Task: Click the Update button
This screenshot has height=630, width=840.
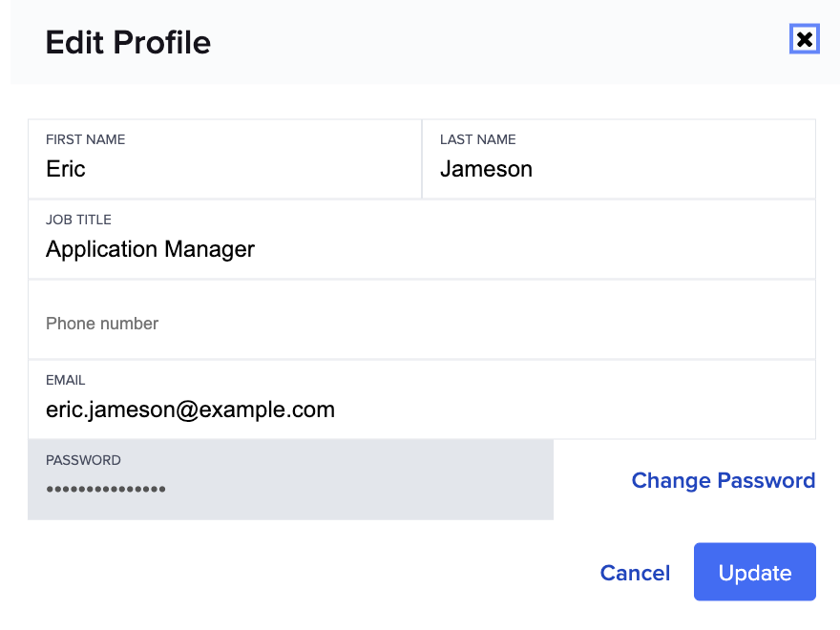Action: (x=754, y=572)
